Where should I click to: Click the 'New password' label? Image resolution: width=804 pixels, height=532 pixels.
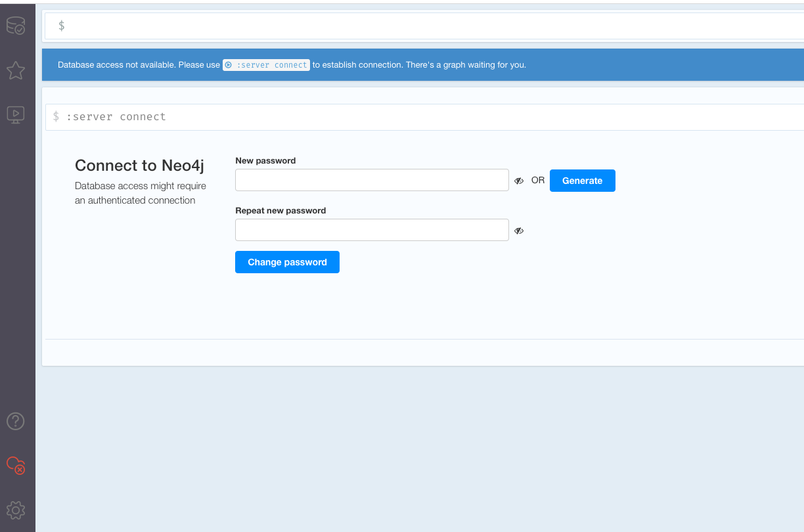coord(265,160)
